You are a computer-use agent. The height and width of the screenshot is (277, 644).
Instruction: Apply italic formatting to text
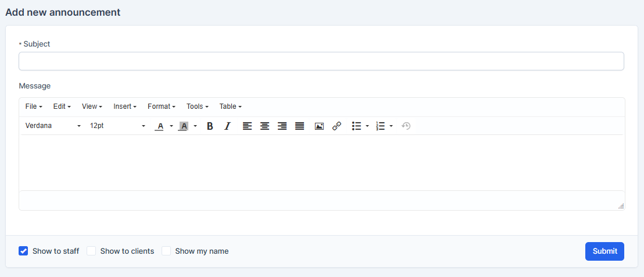(227, 126)
